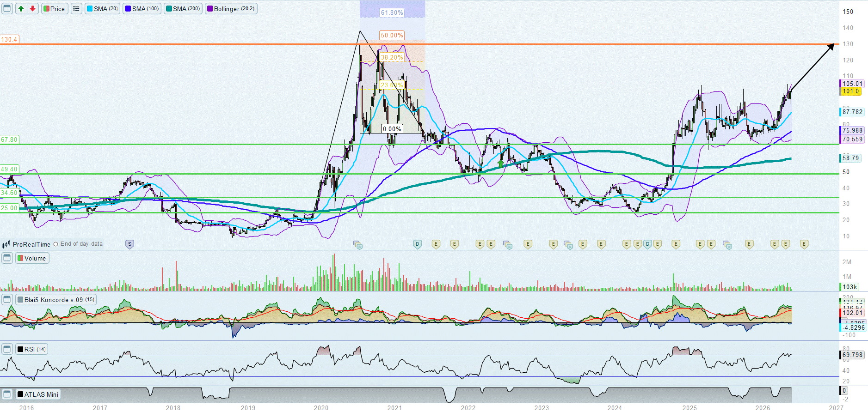Image resolution: width=868 pixels, height=412 pixels.
Task: Click the S split marker on timeline
Action: [129, 244]
